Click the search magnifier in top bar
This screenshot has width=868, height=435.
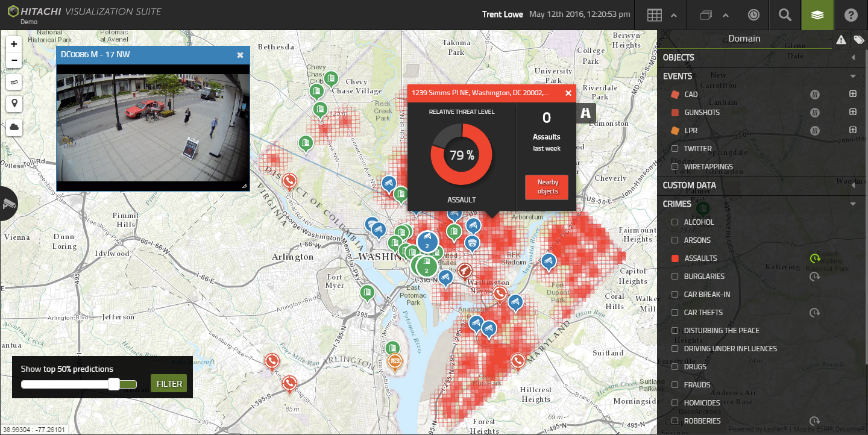pyautogui.click(x=785, y=15)
